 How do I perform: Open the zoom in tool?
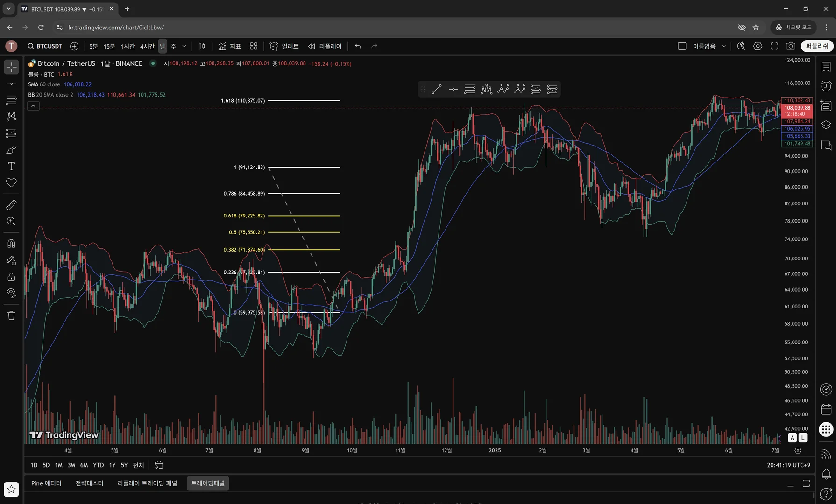(x=11, y=222)
